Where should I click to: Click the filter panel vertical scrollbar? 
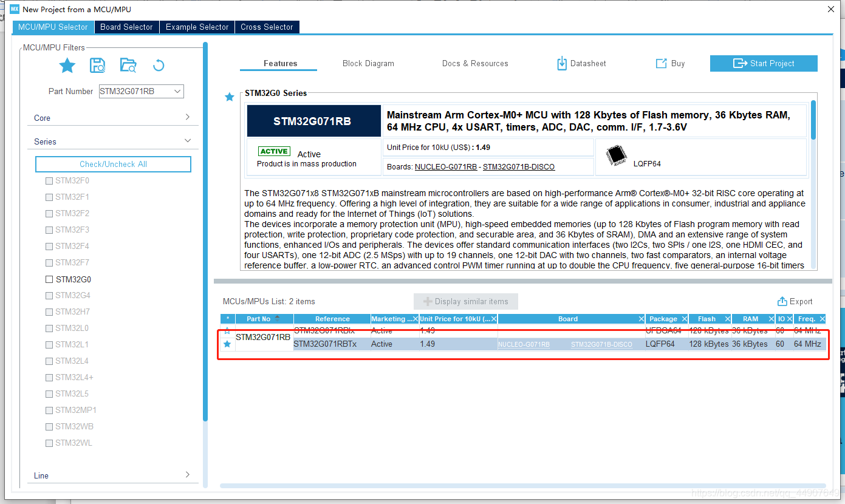[x=205, y=231]
